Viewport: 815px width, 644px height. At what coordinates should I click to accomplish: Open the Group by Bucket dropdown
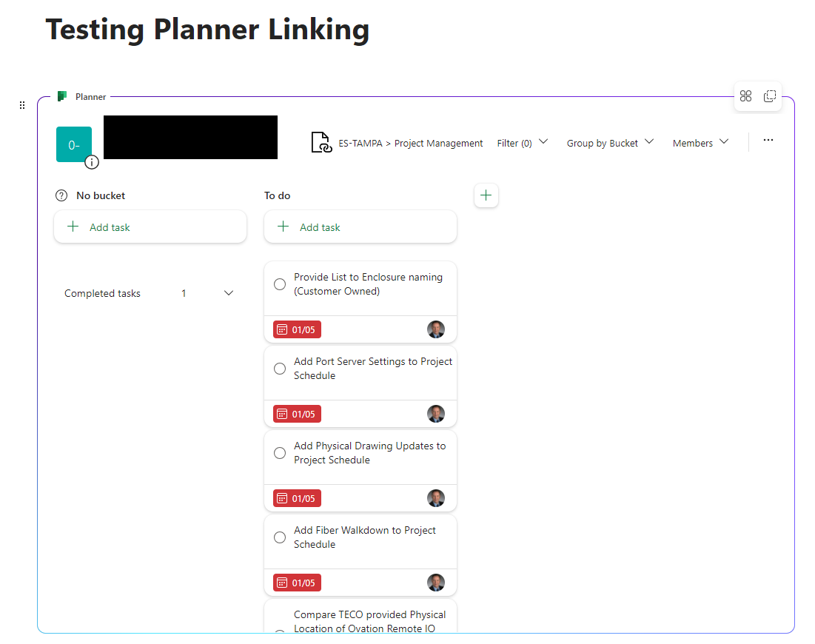610,142
